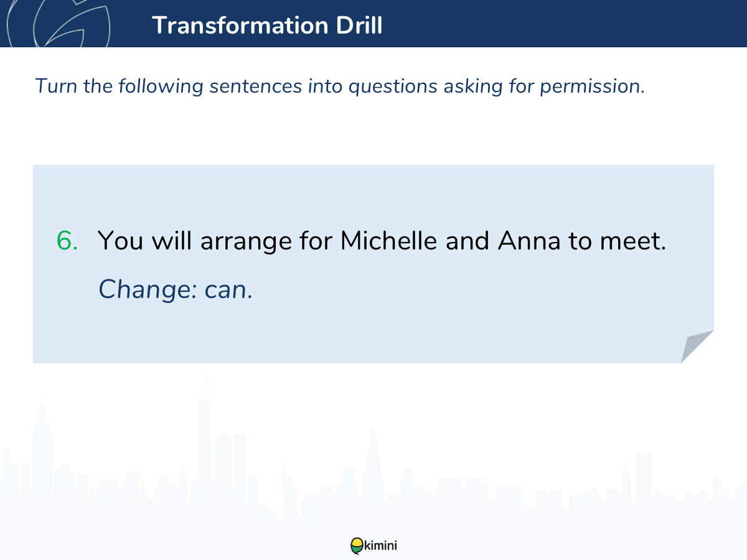Click the word 'Michelle' in the sentence
Viewport: 747px width, 560px height.
click(x=389, y=241)
